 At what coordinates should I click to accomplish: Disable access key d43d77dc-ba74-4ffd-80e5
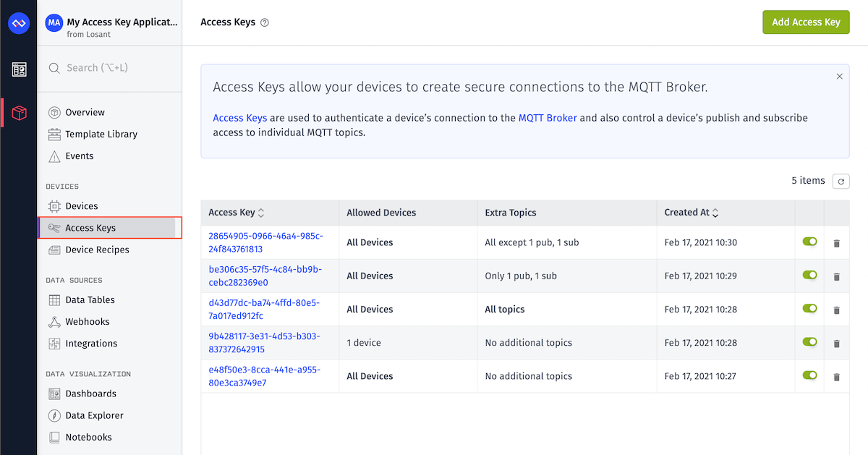(x=809, y=308)
